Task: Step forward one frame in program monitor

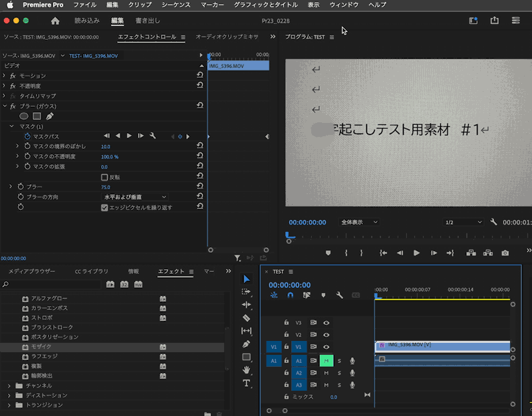Action: 434,253
